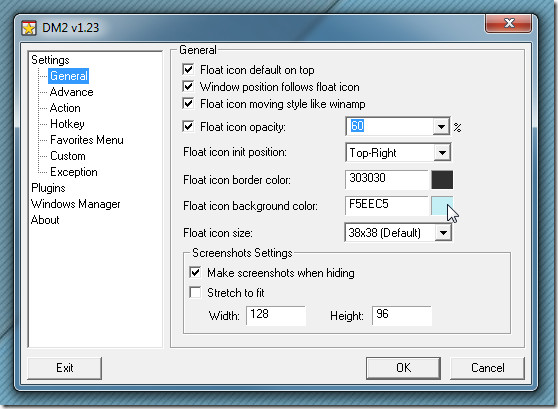The width and height of the screenshot is (558, 409).
Task: Click the Exit button
Action: tap(64, 368)
